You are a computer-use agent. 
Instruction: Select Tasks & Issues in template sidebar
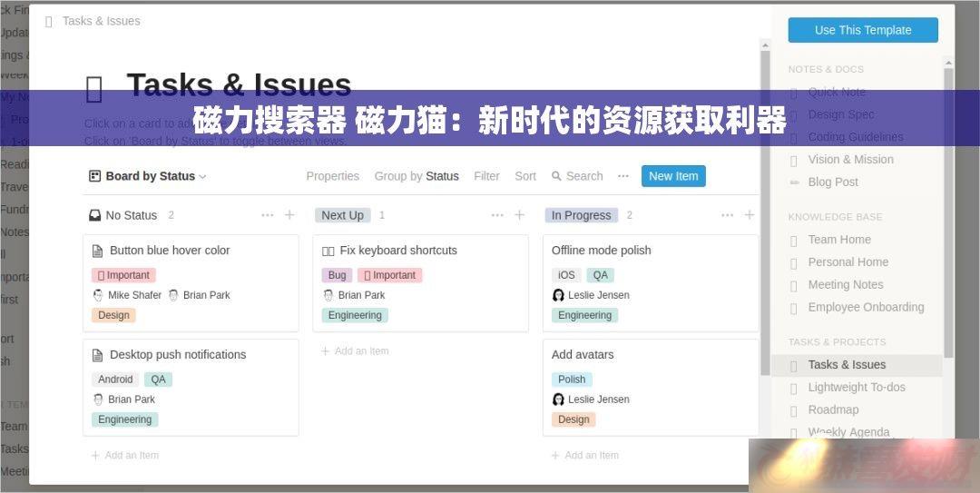(857, 365)
